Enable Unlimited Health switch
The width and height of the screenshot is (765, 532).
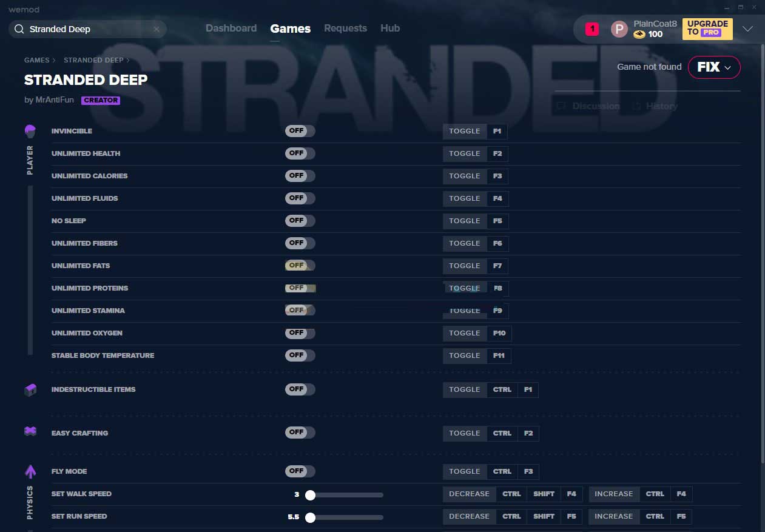click(x=300, y=153)
